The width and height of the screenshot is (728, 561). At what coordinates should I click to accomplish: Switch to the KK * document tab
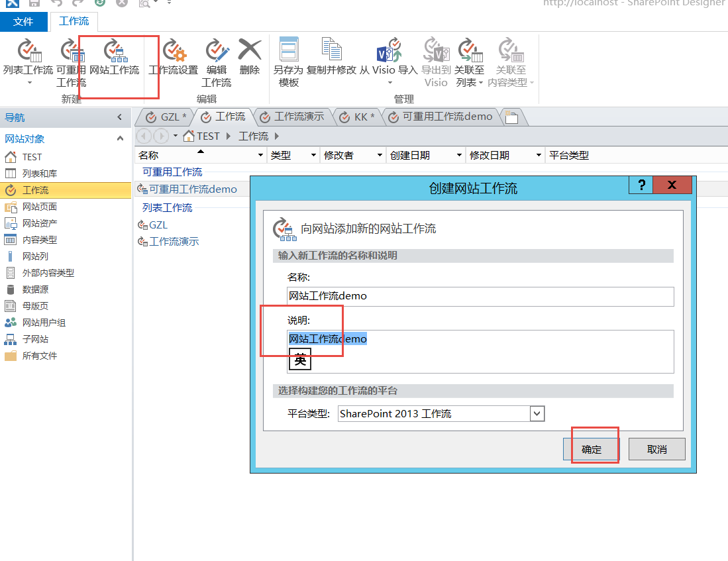pos(356,117)
